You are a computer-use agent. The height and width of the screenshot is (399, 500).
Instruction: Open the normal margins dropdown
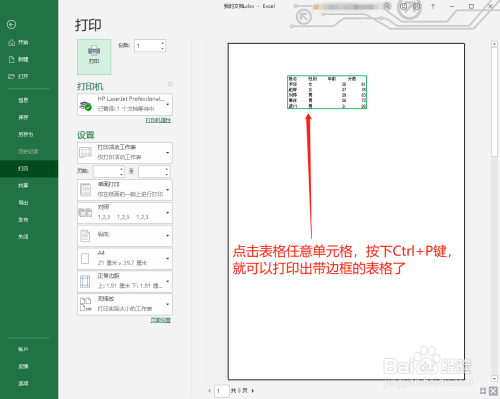click(x=125, y=281)
